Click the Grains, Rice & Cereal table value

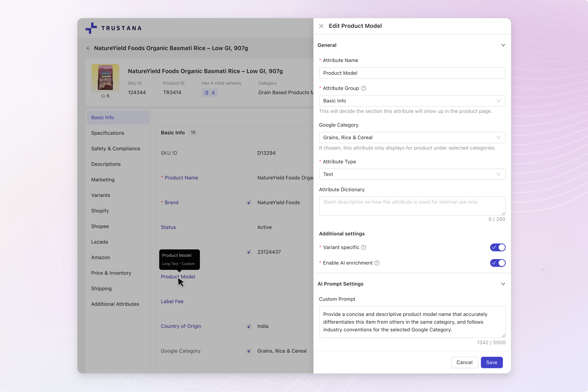coord(282,351)
